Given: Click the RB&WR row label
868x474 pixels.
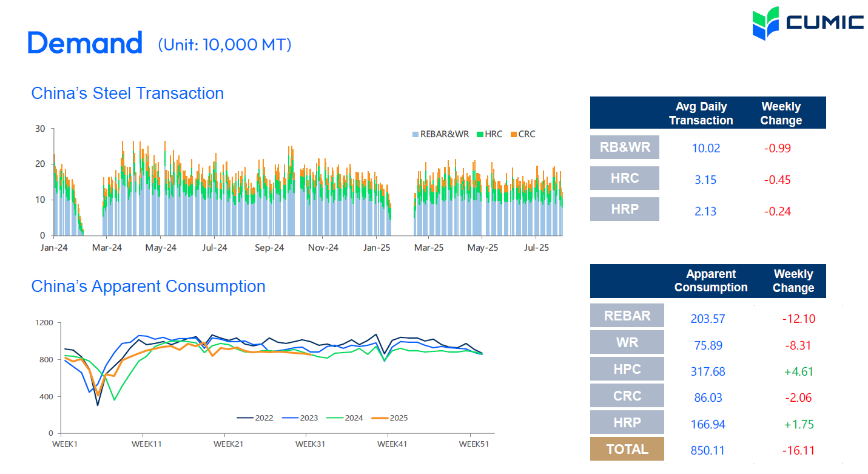Looking at the screenshot, I should [624, 147].
